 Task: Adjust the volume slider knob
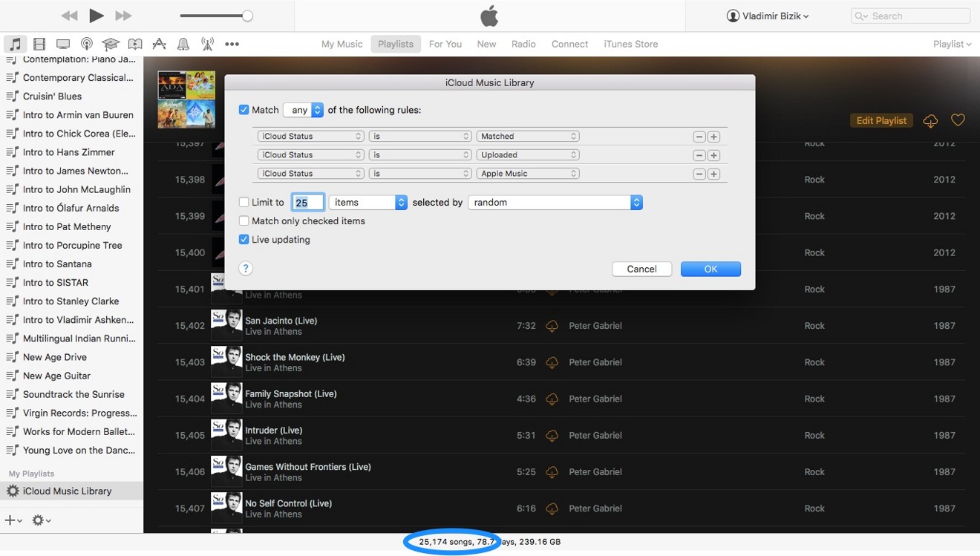pos(247,16)
